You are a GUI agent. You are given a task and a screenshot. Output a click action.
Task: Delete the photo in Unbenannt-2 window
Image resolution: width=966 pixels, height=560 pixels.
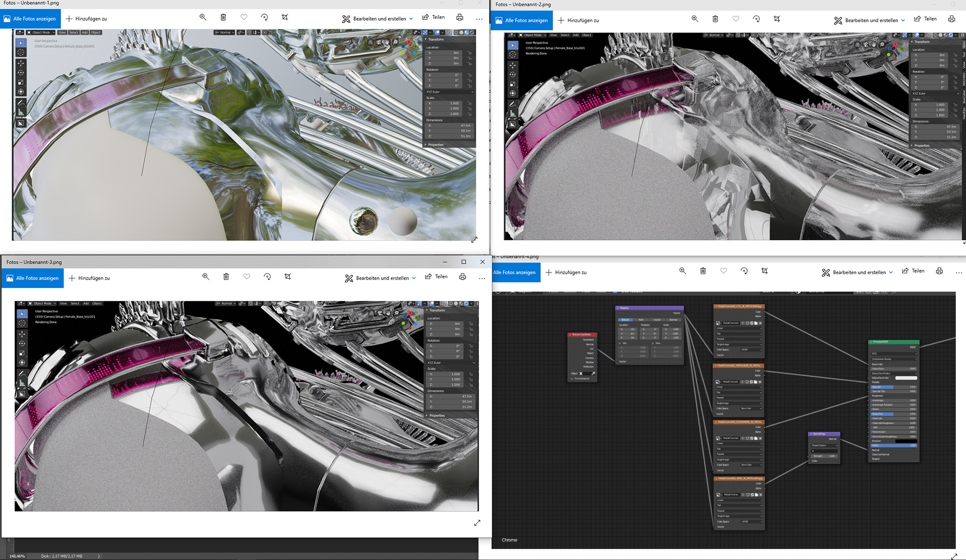[715, 19]
